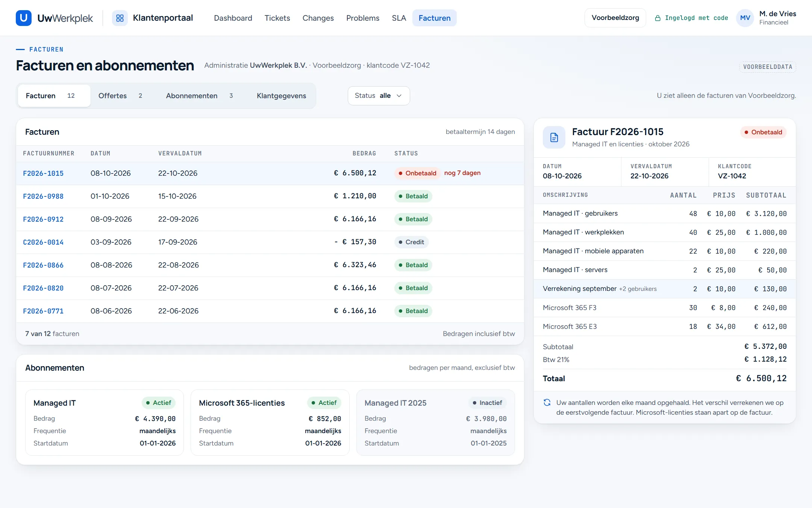Switch to the Offertes tab
The image size is (812, 508).
120,96
